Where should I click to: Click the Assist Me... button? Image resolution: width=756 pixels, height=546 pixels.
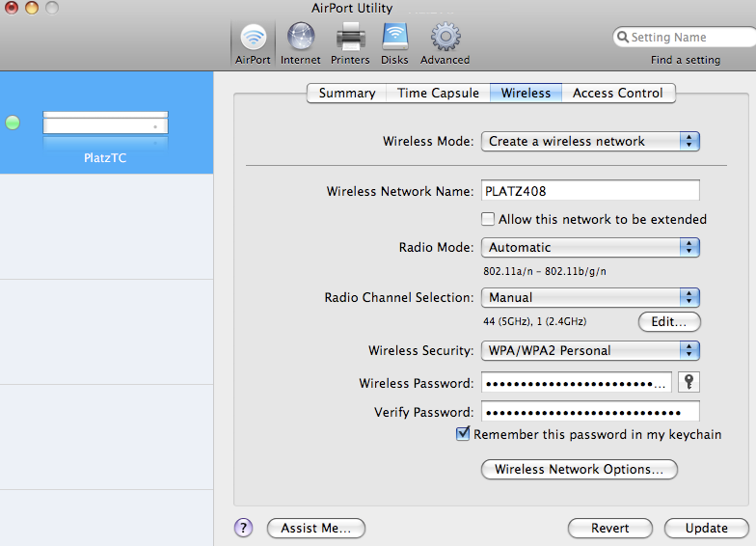click(316, 529)
